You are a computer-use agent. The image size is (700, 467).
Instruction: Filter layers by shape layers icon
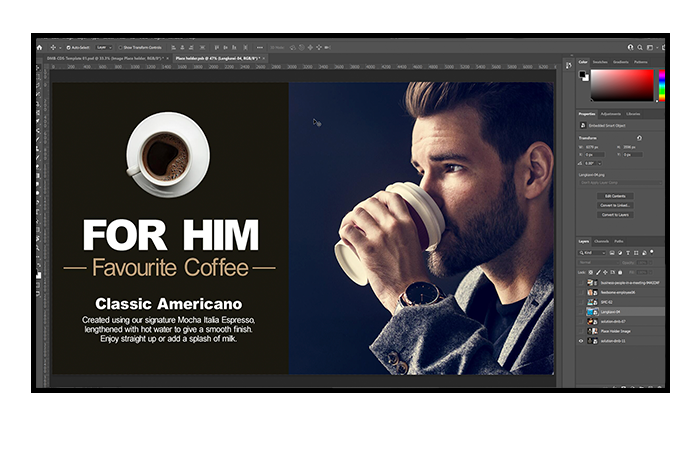[636, 253]
